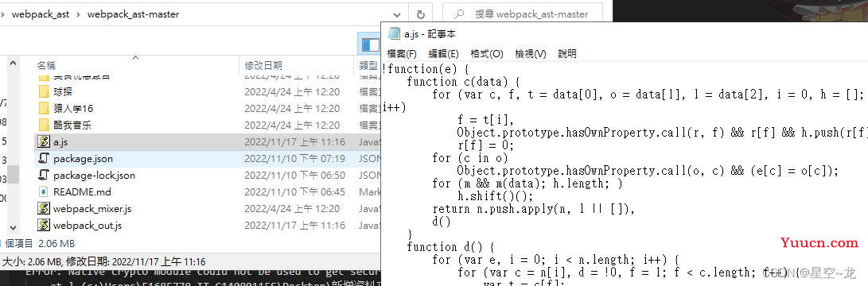The height and width of the screenshot is (286, 868).
Task: Click the 'return n.push.apply' line in Notepad
Action: click(x=533, y=209)
